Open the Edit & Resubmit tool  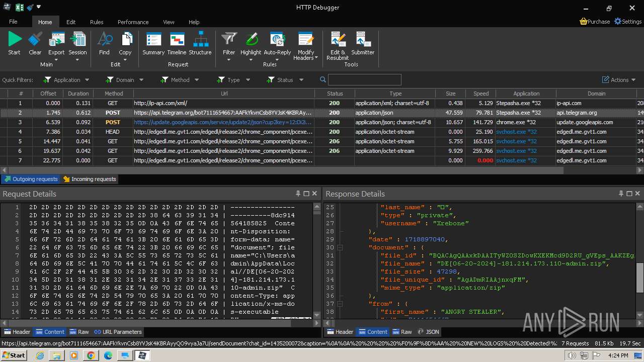pyautogui.click(x=338, y=46)
